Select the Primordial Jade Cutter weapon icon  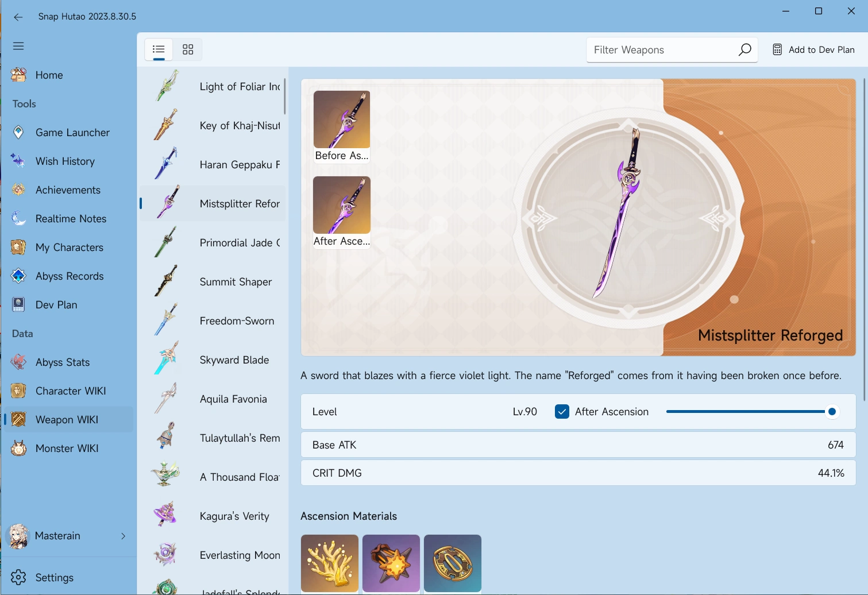(167, 242)
